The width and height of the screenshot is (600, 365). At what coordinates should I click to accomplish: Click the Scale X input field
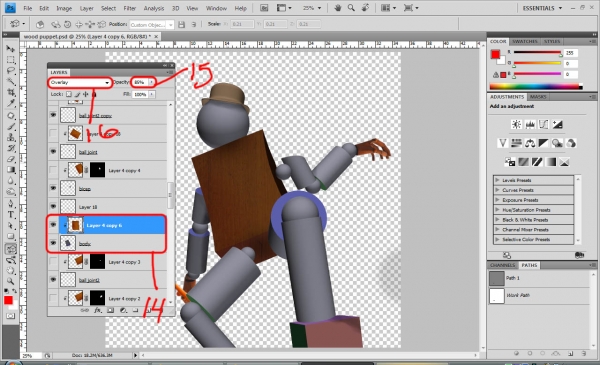(242, 24)
